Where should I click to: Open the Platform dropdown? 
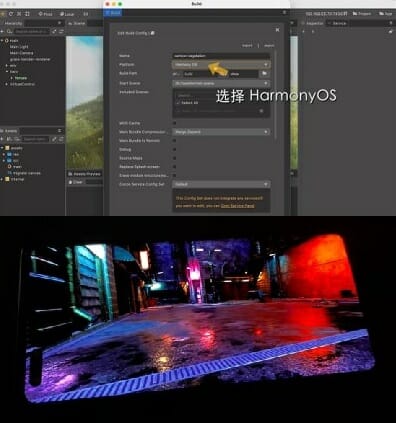pos(221,65)
